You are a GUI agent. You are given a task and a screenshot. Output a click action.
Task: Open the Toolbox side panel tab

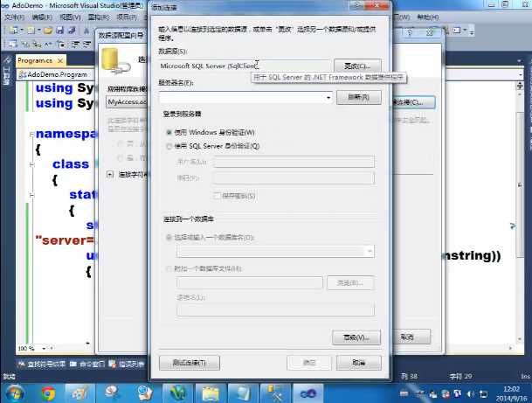pos(7,72)
